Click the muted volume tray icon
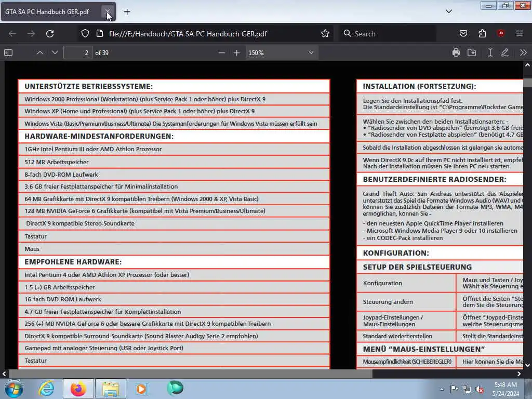The width and height of the screenshot is (532, 399). tap(480, 390)
